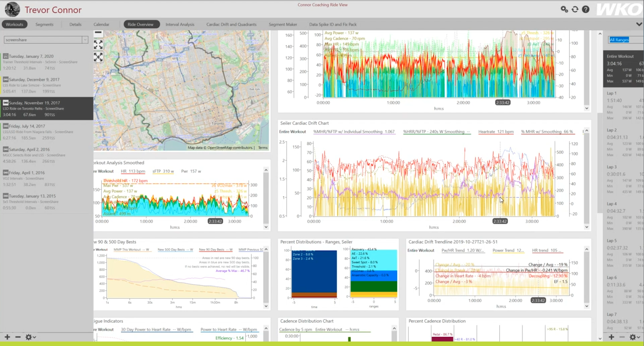Add a new workout with plus icon
Image resolution: width=644 pixels, height=346 pixels.
(x=7, y=337)
